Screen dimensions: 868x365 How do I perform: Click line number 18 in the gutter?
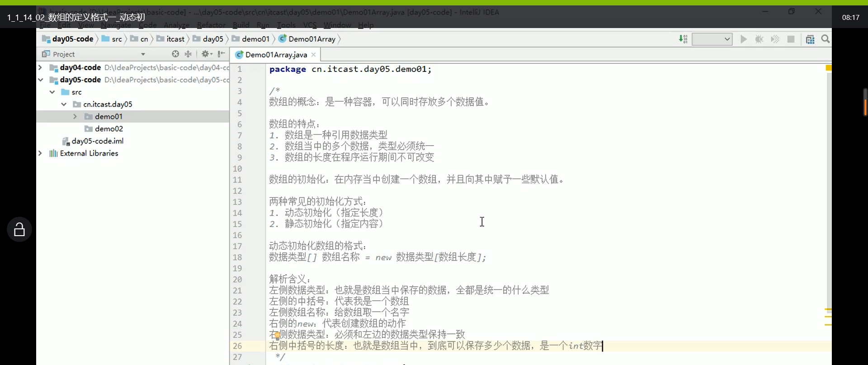237,257
